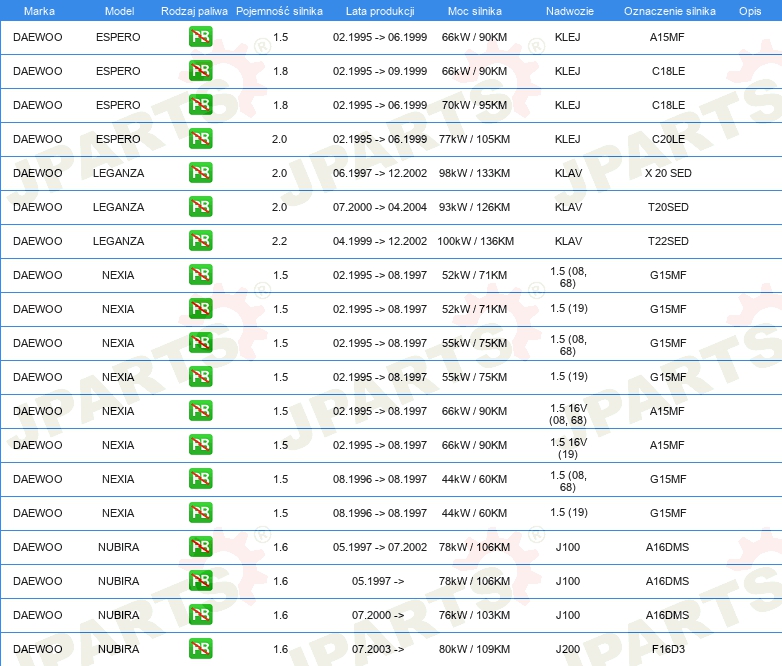Click the DAEWOO cell in the X 20 SED row

coord(38,173)
